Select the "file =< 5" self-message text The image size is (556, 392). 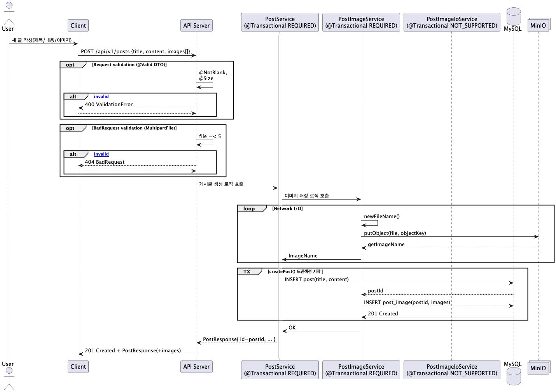(210, 136)
